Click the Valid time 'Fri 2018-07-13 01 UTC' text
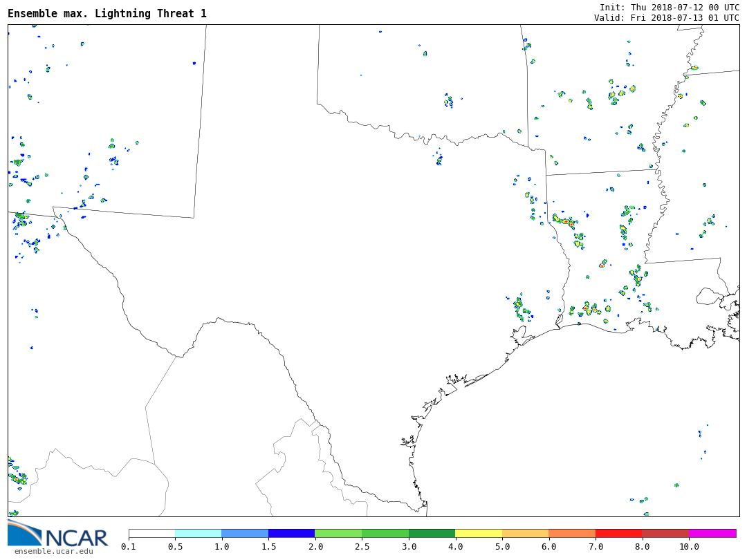This screenshot has height=560, width=747. click(685, 18)
